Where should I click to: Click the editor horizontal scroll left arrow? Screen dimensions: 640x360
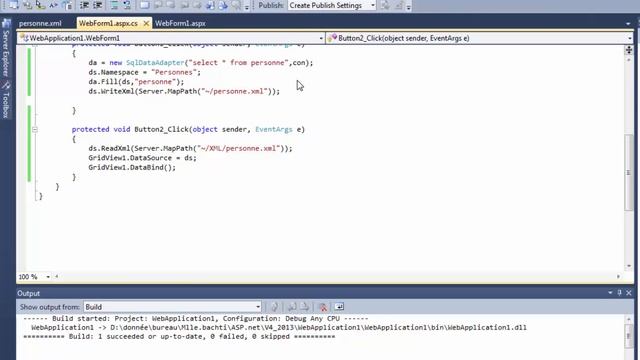[x=56, y=276]
